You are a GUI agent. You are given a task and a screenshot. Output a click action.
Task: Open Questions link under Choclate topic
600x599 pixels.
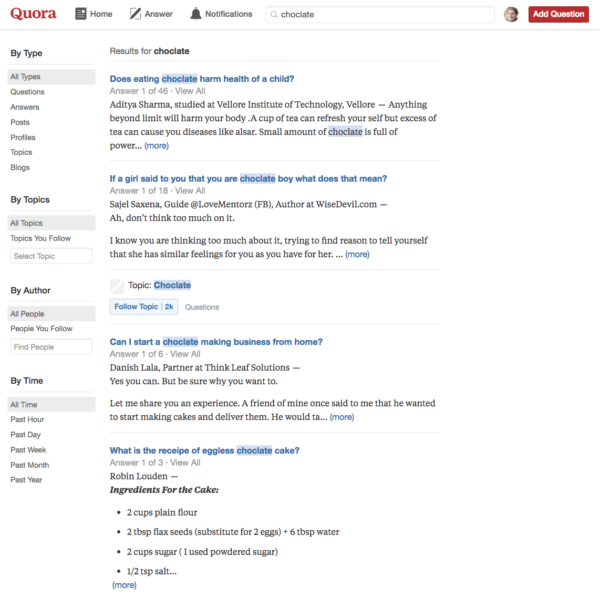coord(202,307)
